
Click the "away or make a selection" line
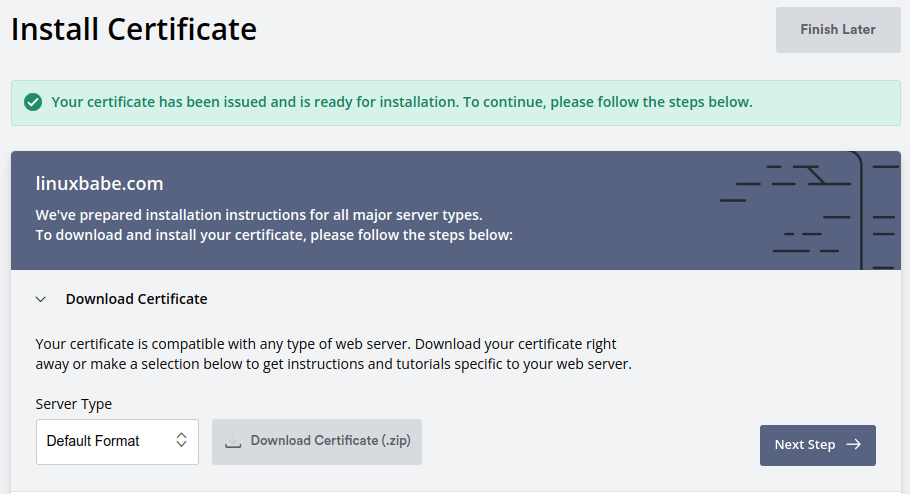(x=333, y=364)
